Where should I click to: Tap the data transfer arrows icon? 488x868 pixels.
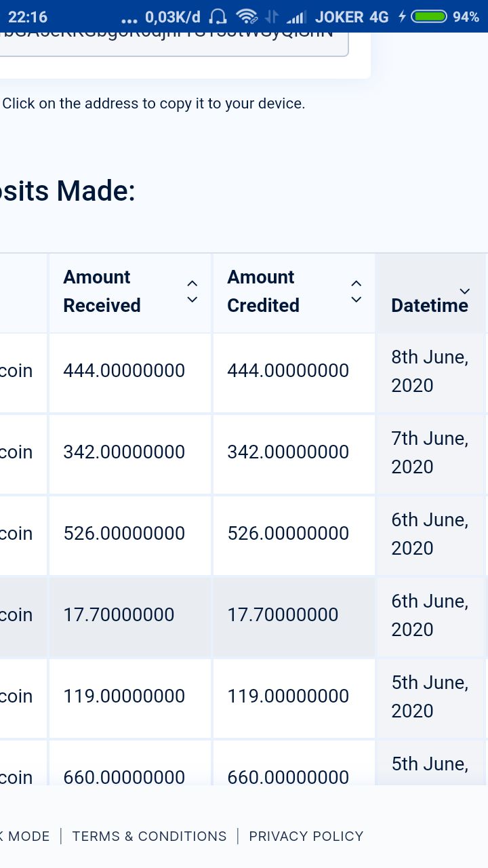coord(272,16)
